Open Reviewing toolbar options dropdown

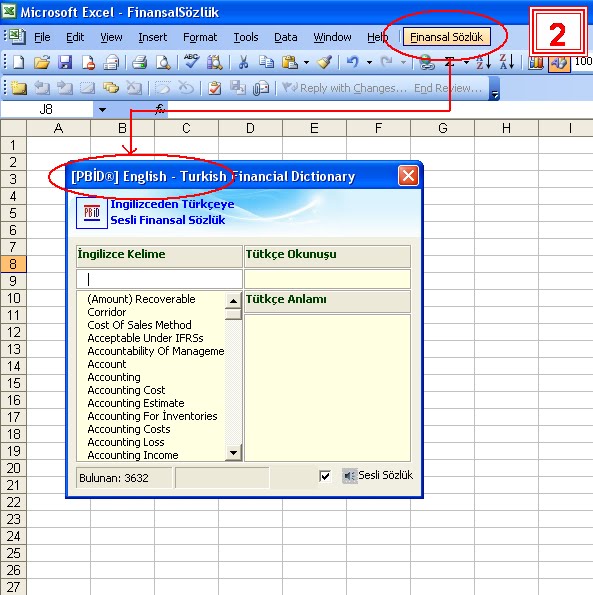click(x=494, y=88)
